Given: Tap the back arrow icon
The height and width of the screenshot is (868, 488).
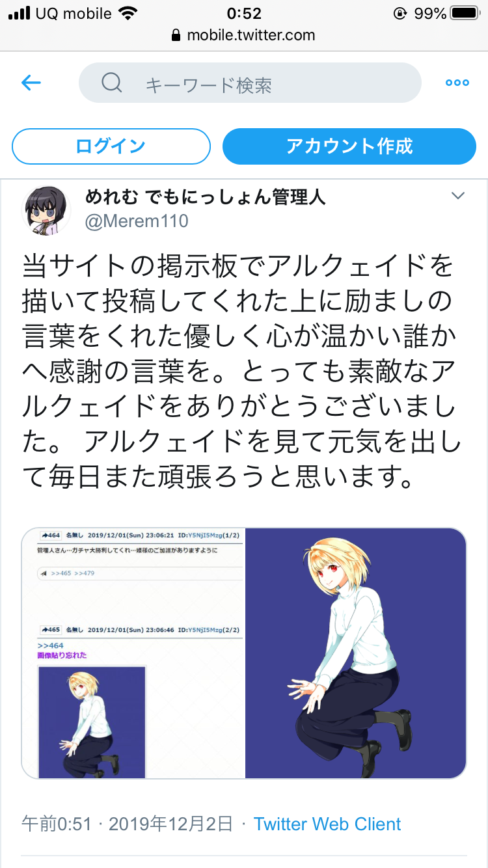Looking at the screenshot, I should [31, 83].
